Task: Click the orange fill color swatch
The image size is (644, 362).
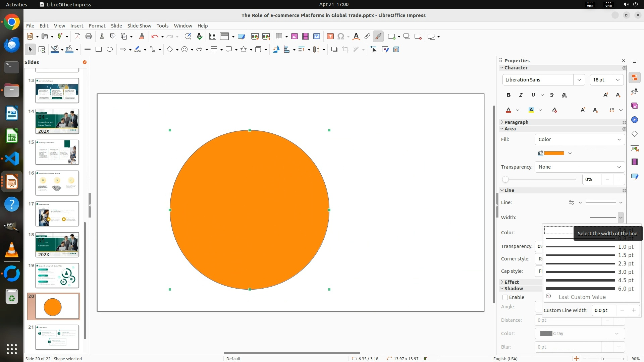Action: (x=554, y=153)
